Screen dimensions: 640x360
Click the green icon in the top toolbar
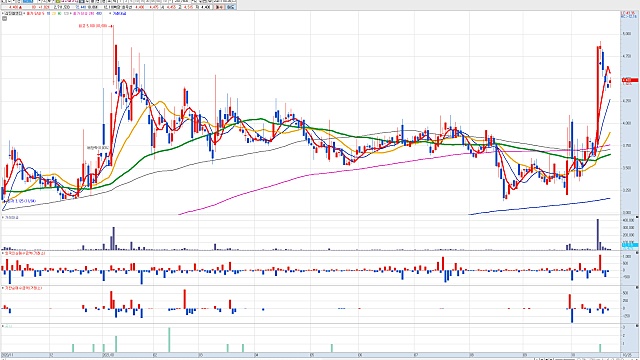click(58, 1)
